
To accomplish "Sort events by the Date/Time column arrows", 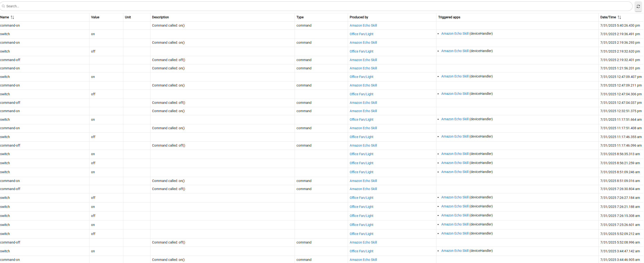I will [619, 17].
